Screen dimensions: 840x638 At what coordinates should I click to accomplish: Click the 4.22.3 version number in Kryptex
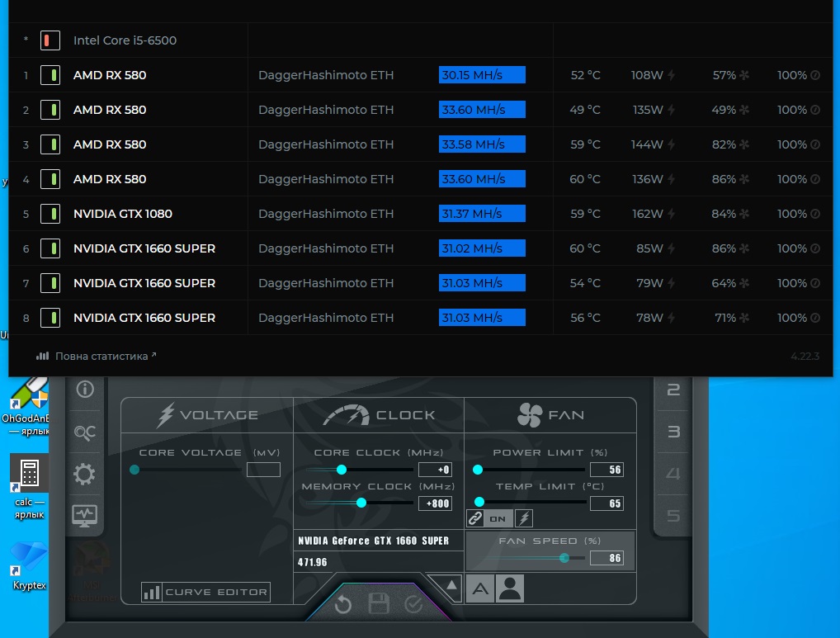[x=805, y=357]
